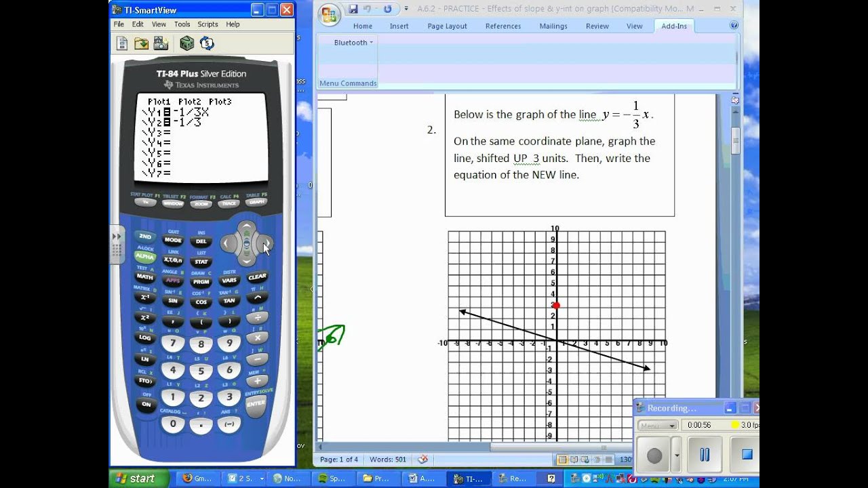
Task: Click the open folder icon in the TI-SmartView toolbar
Action: pos(141,43)
